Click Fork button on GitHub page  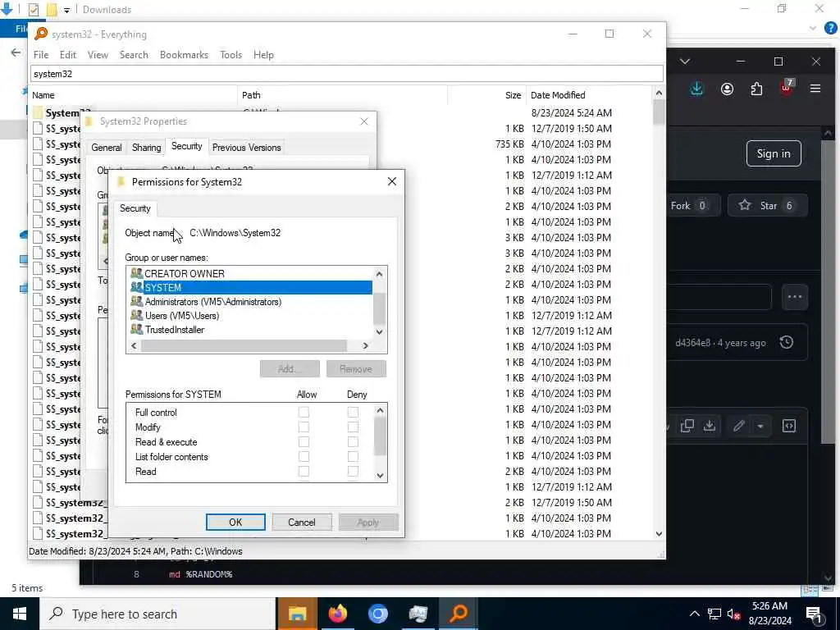tap(692, 206)
